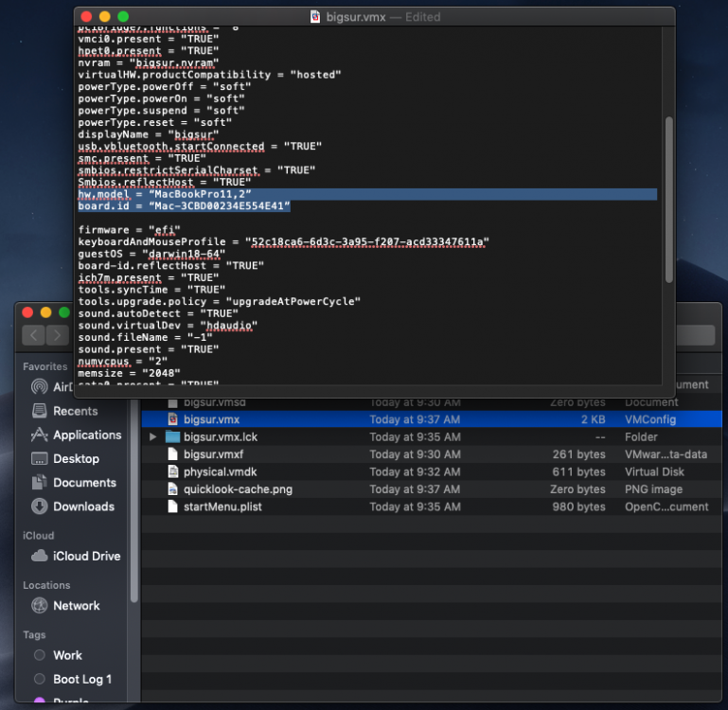Click the bigsur.vmx.lck folder icon
728x710 pixels.
pos(172,436)
